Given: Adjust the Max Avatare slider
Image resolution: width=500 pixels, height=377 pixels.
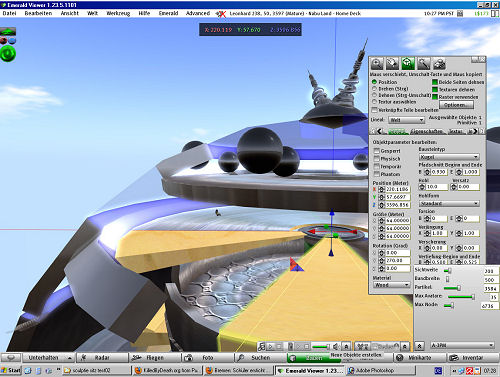Looking at the screenshot, I should [x=462, y=296].
